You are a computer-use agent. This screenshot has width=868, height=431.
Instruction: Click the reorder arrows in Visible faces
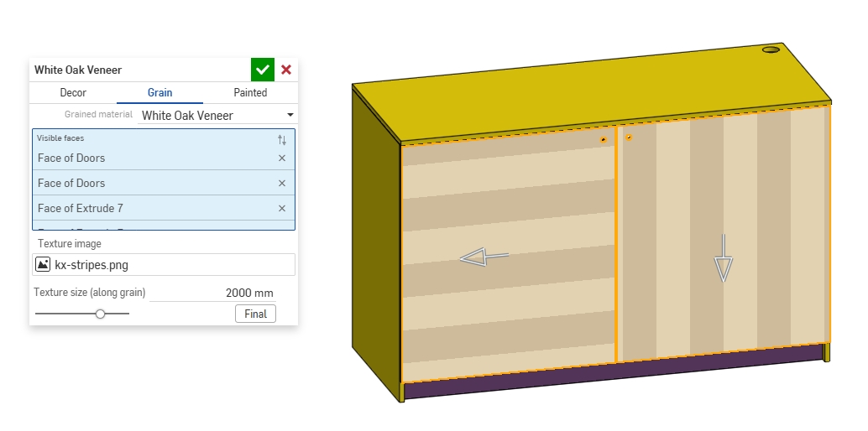coord(282,139)
